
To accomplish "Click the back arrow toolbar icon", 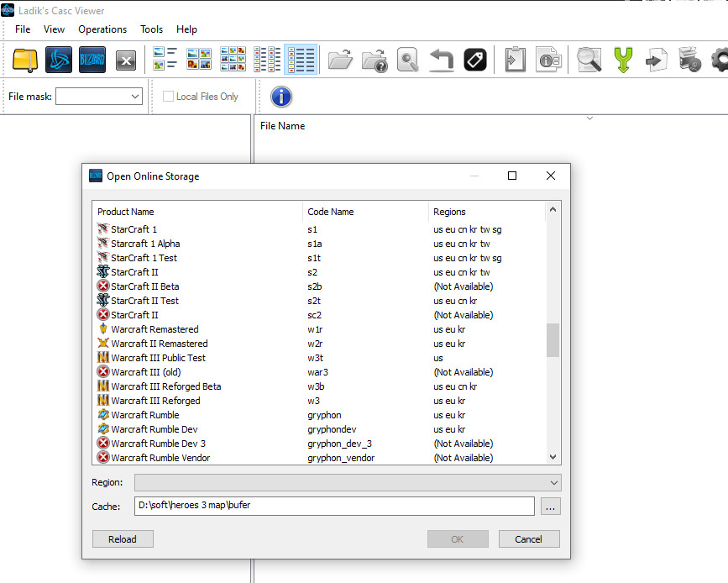I will pyautogui.click(x=442, y=60).
